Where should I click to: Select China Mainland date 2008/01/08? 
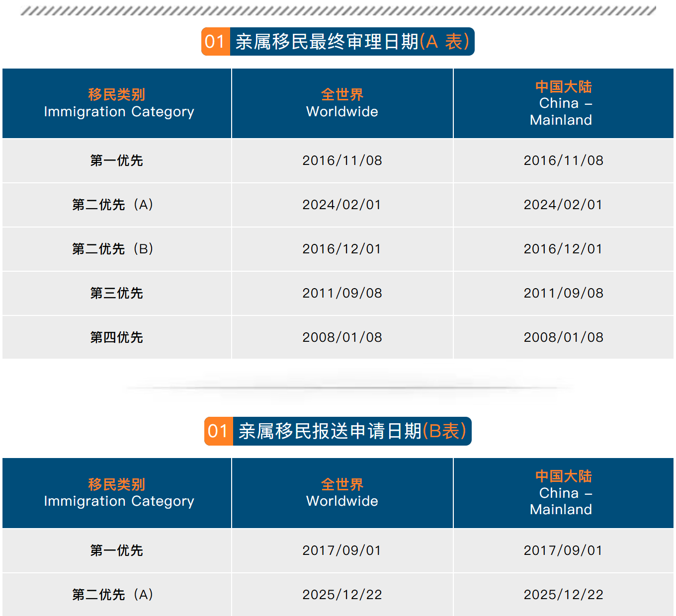tap(563, 337)
